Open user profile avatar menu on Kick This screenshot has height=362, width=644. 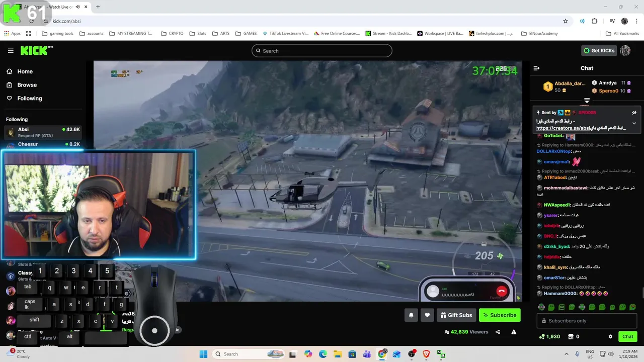point(625,50)
